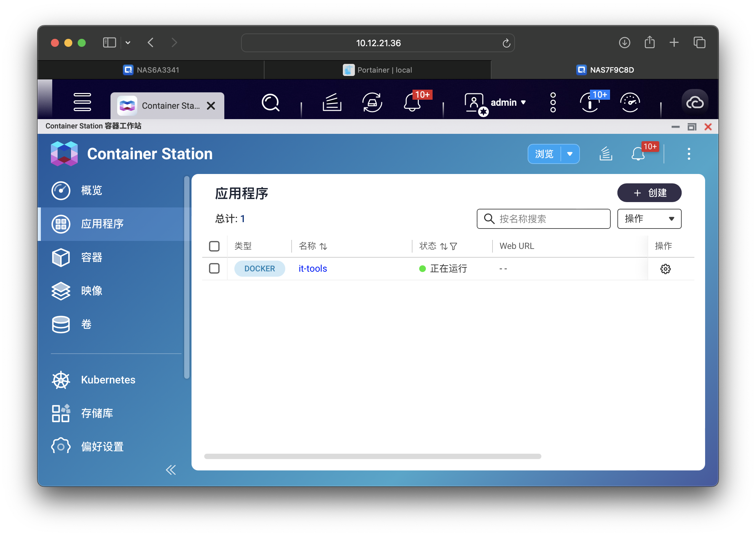756x536 pixels.
Task: Click the 浏览 browse button
Action: click(x=544, y=154)
